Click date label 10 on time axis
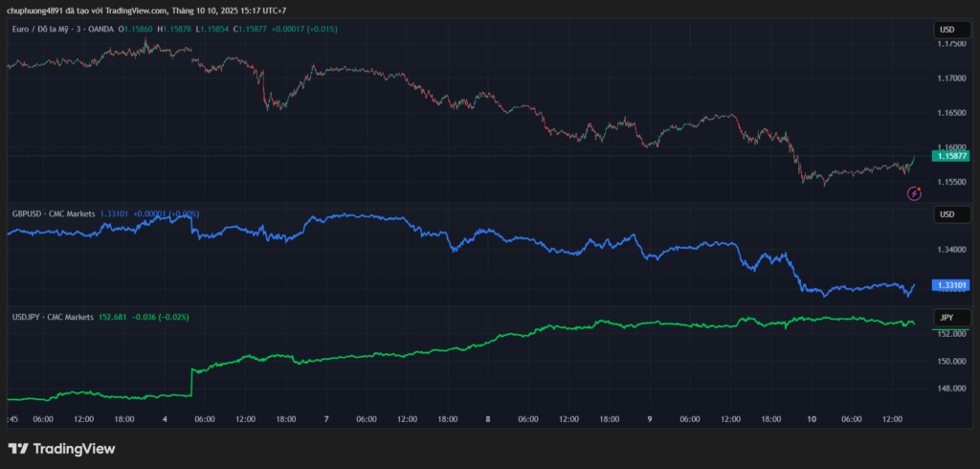The image size is (980, 469). click(811, 419)
